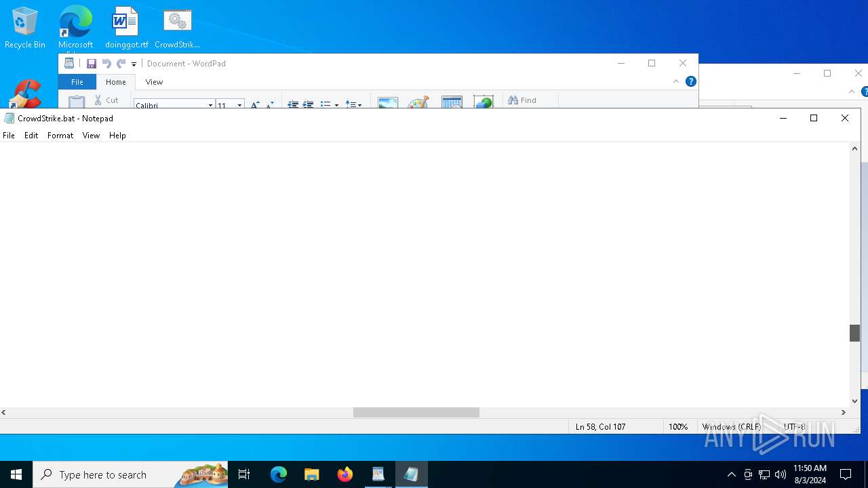Open the CrowdStrike batch file desktop icon
868x488 pixels.
pos(177,28)
